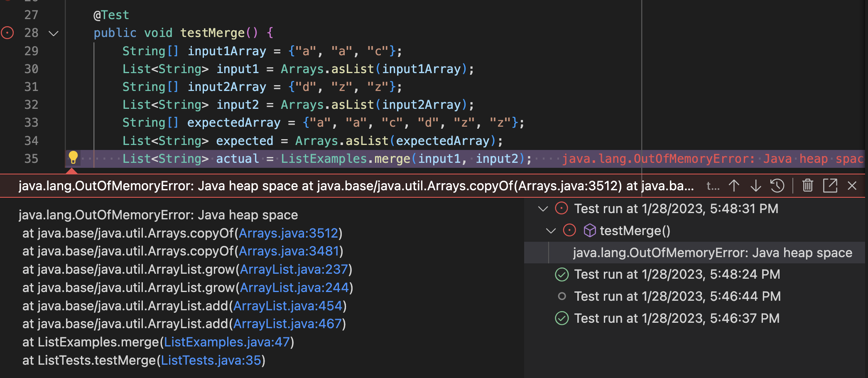Click the circle icon of 5:46:44 run
Image resolution: width=868 pixels, height=378 pixels.
[x=562, y=296]
